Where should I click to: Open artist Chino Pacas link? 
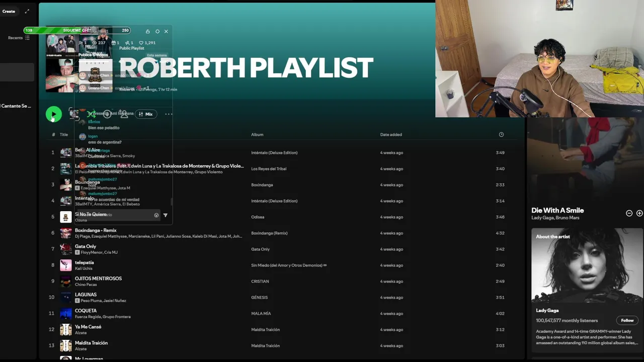[x=86, y=285]
